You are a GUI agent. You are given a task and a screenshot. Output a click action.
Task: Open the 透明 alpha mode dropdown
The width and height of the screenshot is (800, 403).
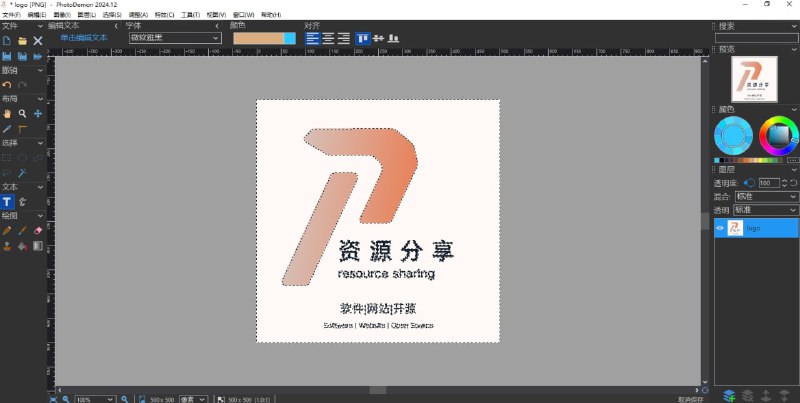(x=765, y=210)
